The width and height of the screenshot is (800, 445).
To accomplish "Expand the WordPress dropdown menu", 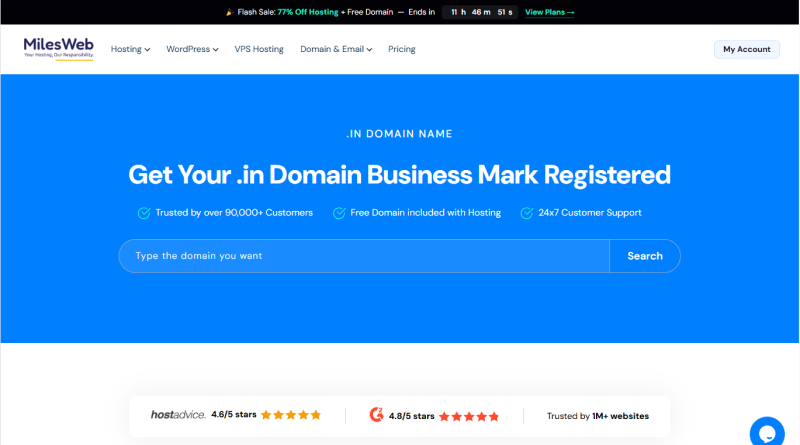I will pyautogui.click(x=192, y=49).
